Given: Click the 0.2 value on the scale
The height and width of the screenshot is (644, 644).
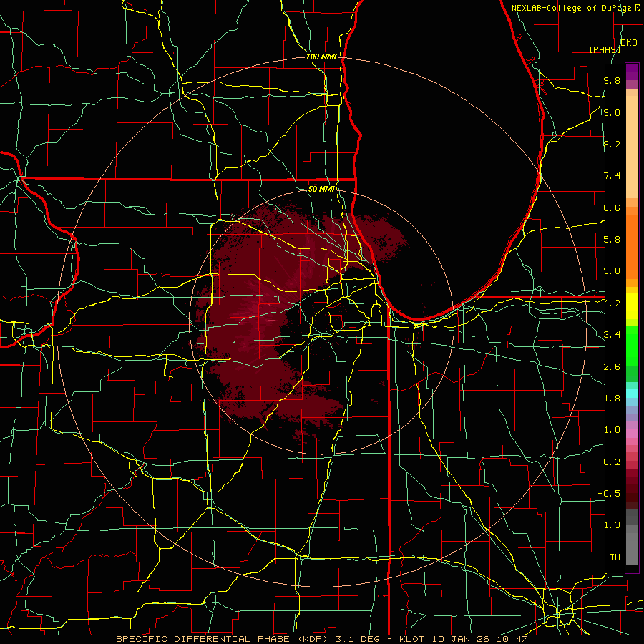Looking at the screenshot, I should coord(612,462).
